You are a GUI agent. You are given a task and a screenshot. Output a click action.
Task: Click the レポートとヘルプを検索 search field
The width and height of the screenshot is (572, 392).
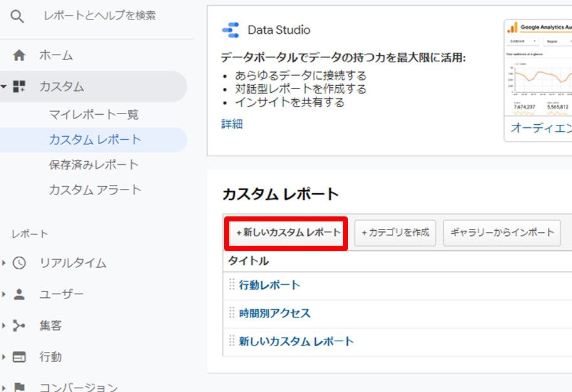tap(100, 16)
